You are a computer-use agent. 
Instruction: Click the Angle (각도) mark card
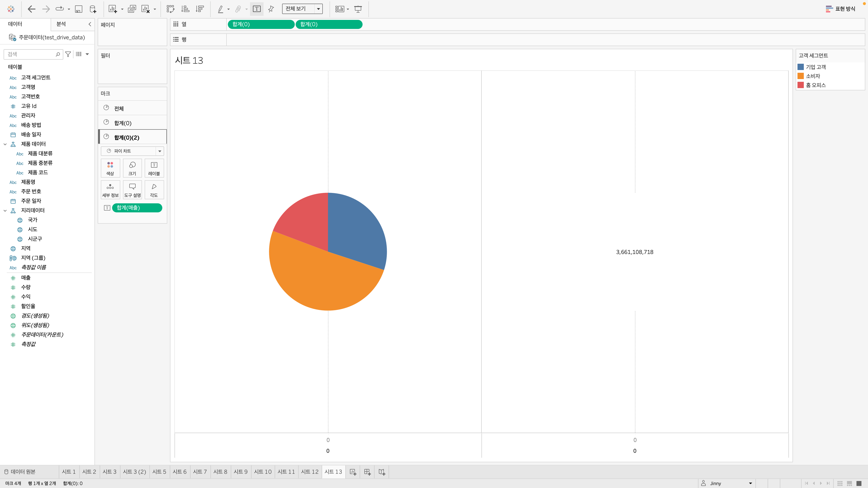154,190
